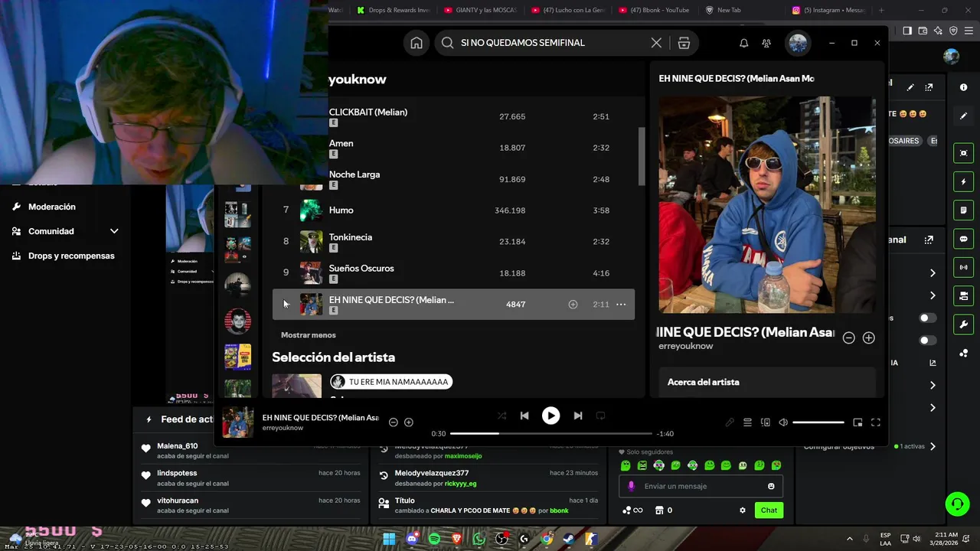The width and height of the screenshot is (980, 551).
Task: Open Discord from the taskbar
Action: [412, 539]
